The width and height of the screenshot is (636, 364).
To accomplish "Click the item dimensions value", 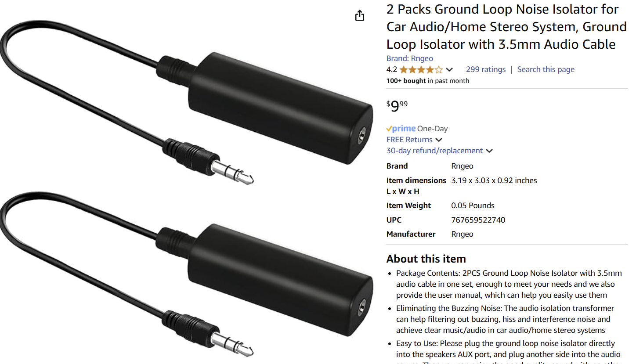I will click(494, 180).
